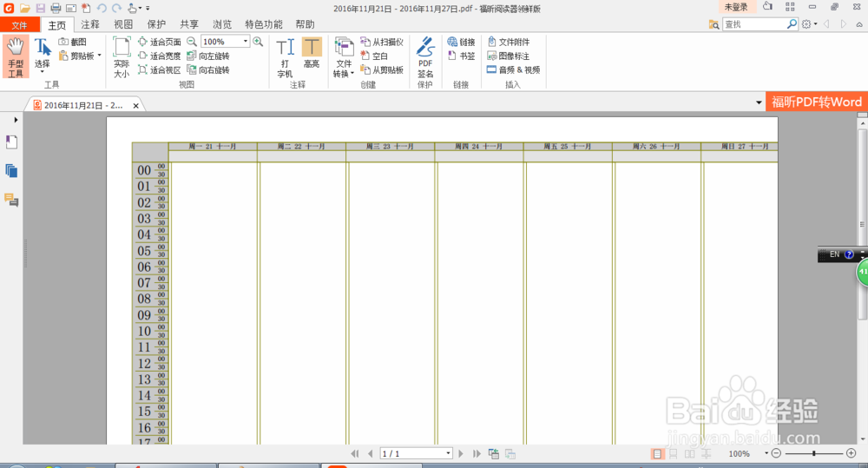
Task: Enable facing pages view mode
Action: (690, 453)
